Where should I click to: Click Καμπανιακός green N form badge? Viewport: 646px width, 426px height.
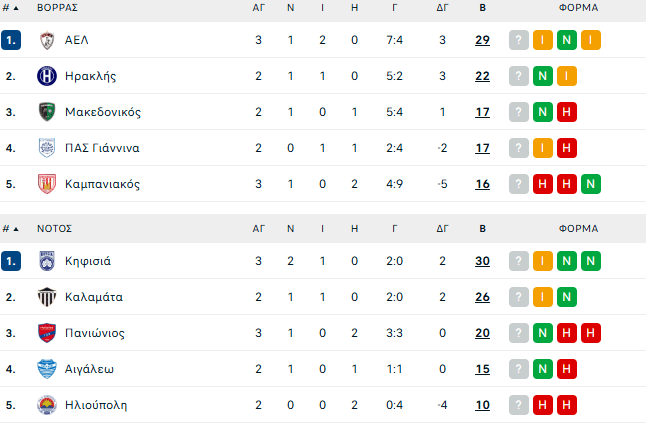point(591,184)
